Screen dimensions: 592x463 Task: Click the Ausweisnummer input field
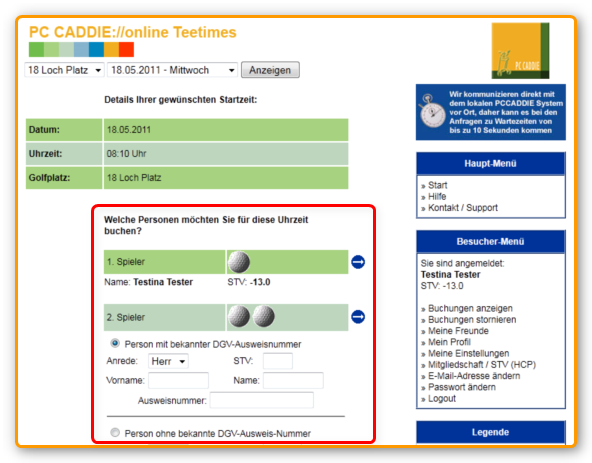(x=262, y=400)
